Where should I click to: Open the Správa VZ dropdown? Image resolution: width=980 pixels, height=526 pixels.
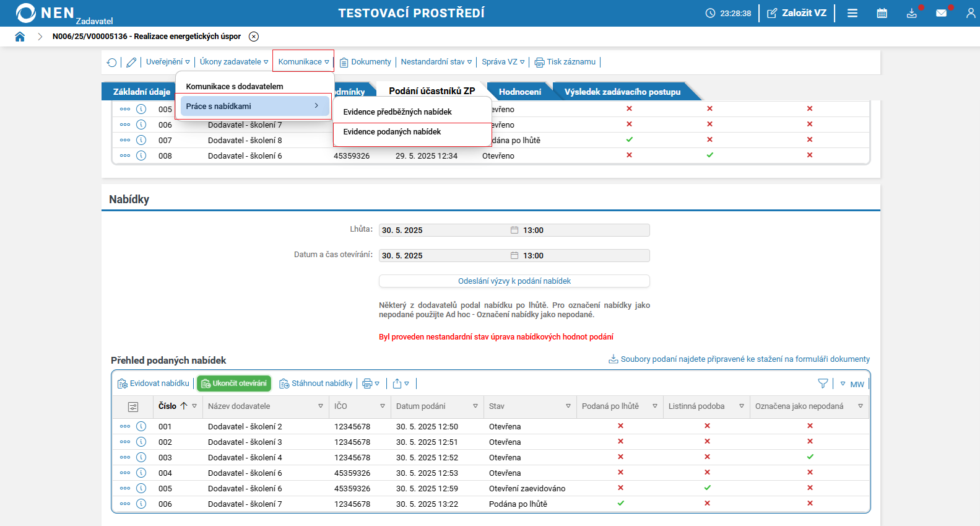tap(503, 62)
